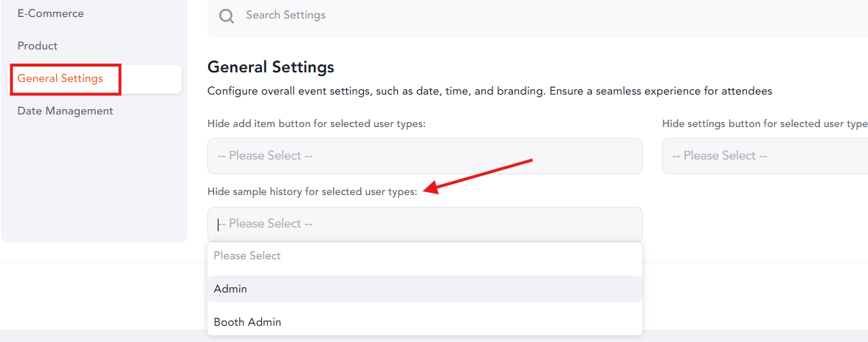
Task: Collapse the open Hide sample history dropdown
Action: [x=425, y=224]
